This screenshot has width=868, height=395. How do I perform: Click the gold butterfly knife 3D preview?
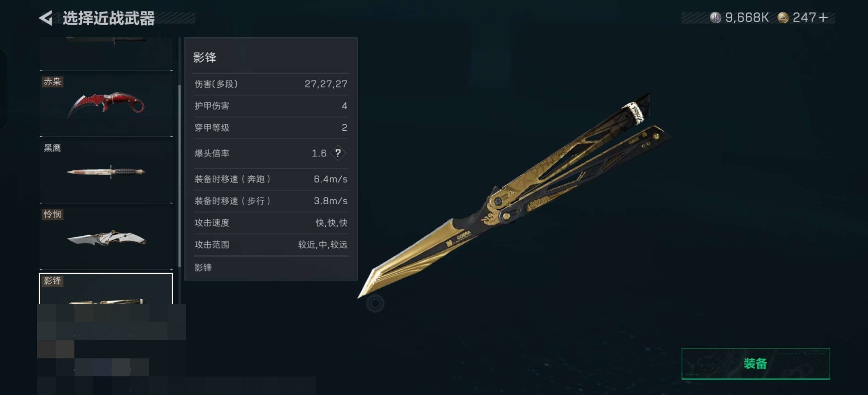(514, 196)
